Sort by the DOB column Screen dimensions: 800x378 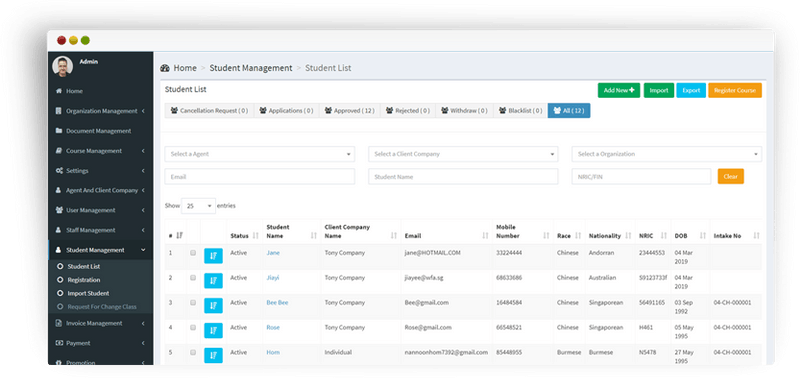(703, 236)
